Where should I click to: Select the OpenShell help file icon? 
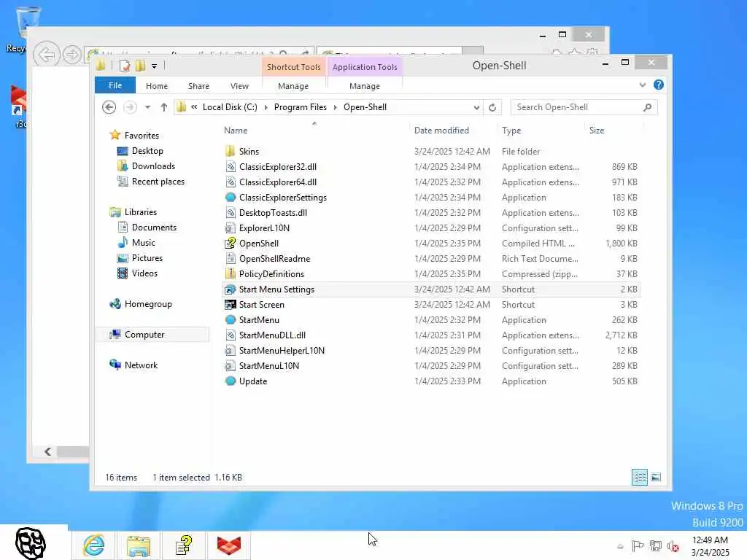(x=230, y=244)
